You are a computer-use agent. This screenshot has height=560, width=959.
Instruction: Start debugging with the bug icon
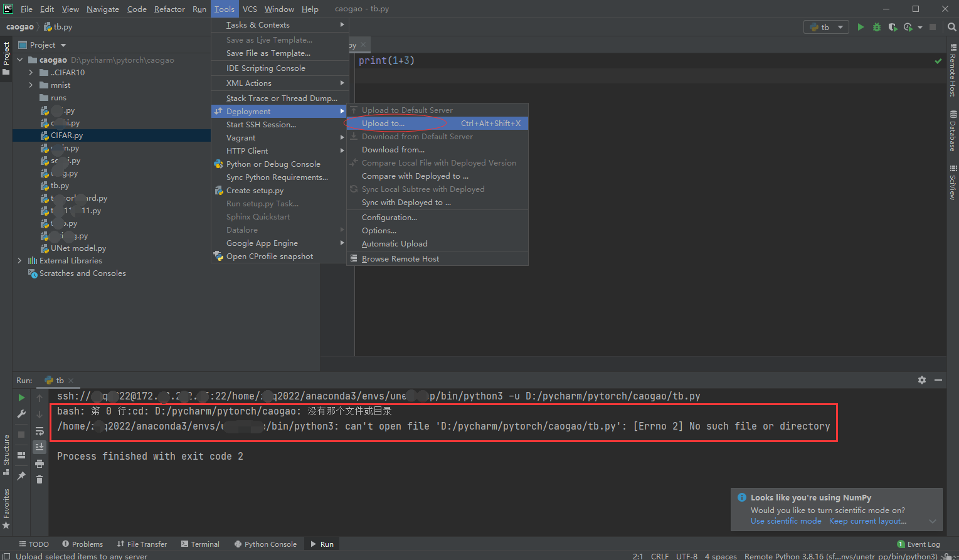877,27
